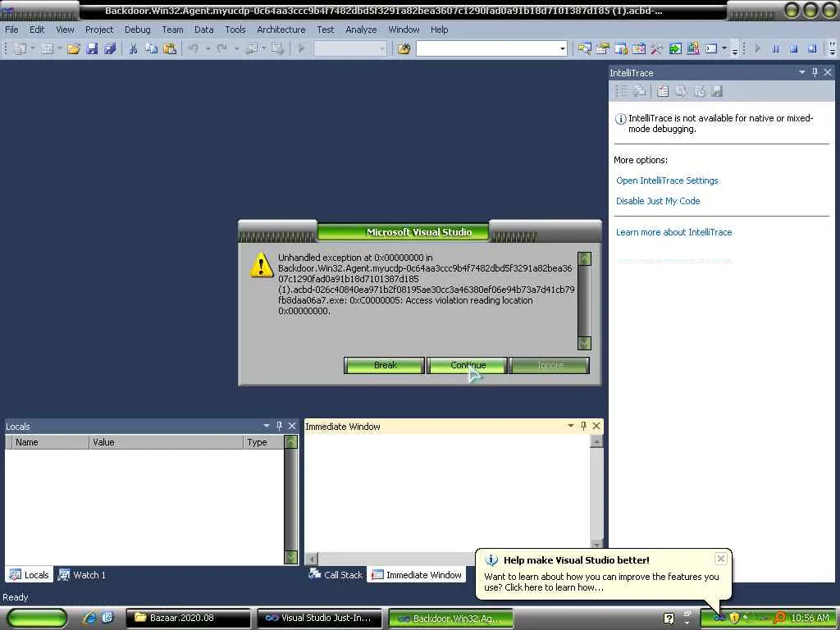Click the New Project toolbar icon

pos(20,48)
